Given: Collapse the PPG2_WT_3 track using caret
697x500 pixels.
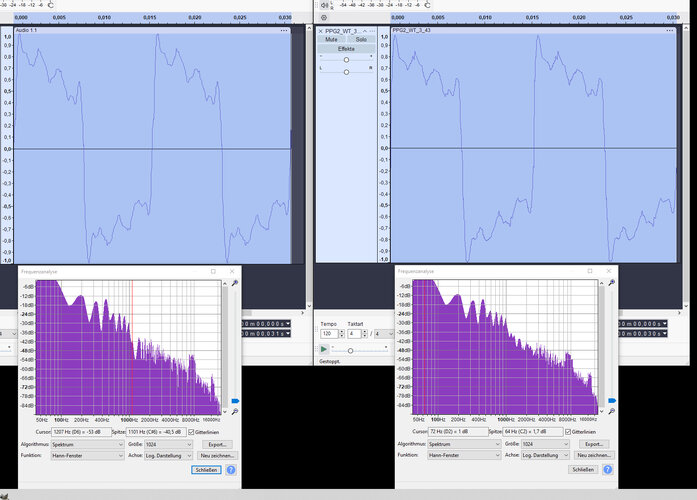Looking at the screenshot, I should [x=365, y=31].
